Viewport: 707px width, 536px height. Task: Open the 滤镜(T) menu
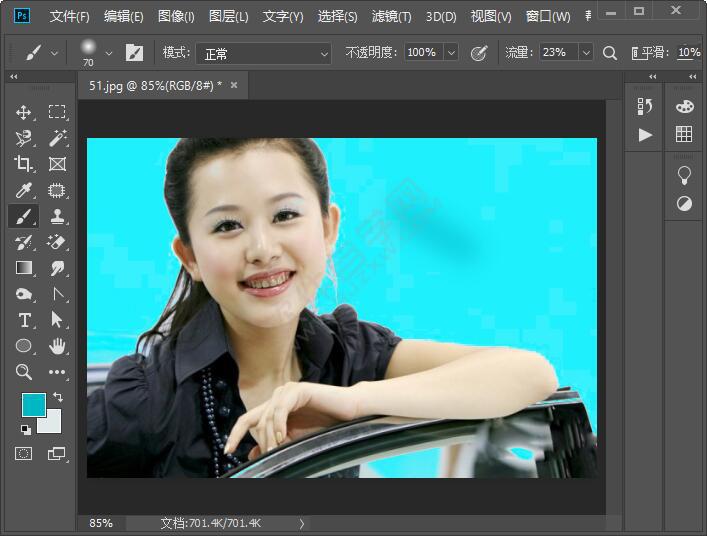point(391,17)
